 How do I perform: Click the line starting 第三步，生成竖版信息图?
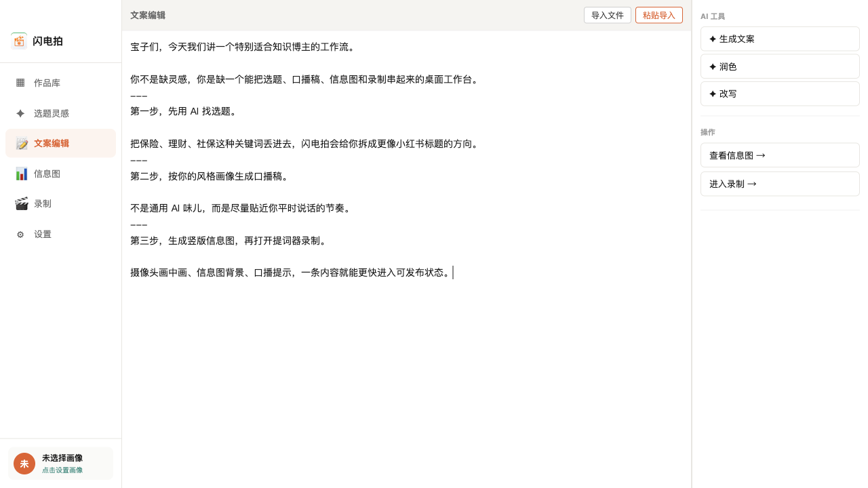pos(230,241)
